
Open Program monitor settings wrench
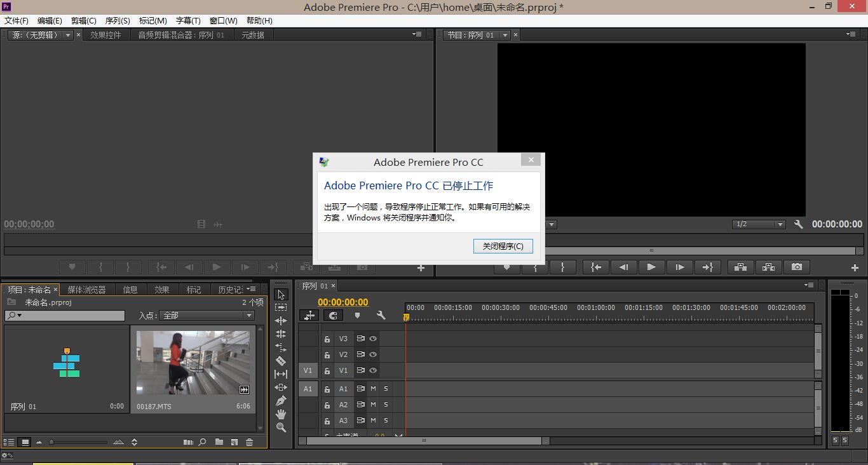[x=799, y=224]
